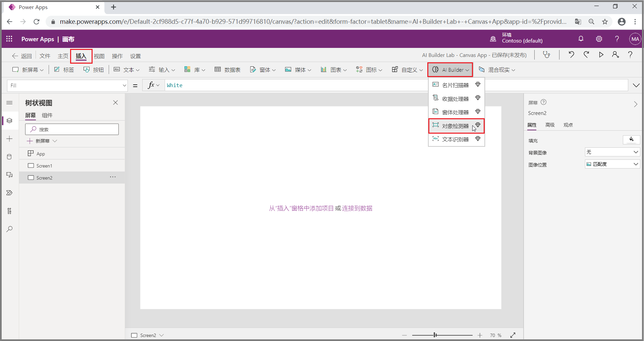The height and width of the screenshot is (341, 644).
Task: Insert a 标签 label control
Action: pos(64,70)
